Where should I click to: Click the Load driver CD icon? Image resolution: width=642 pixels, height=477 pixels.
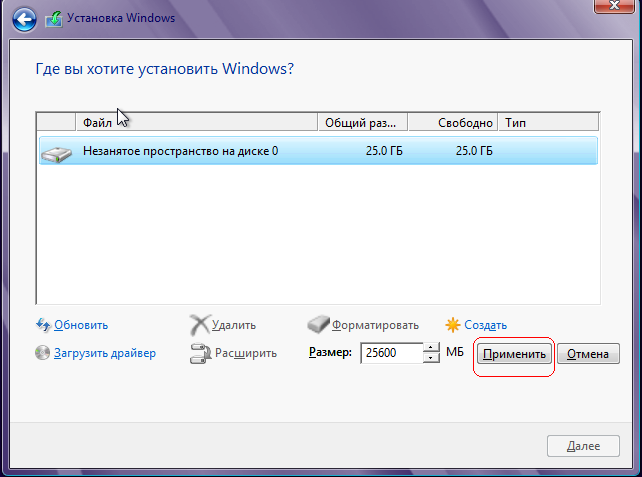point(43,353)
